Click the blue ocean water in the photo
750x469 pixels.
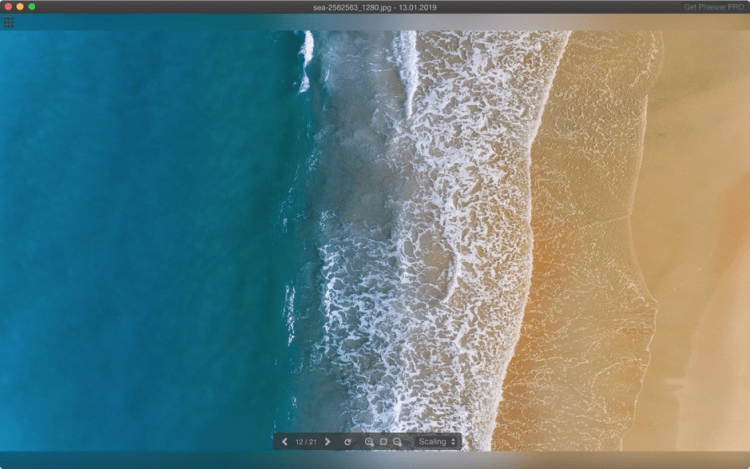pos(130,230)
